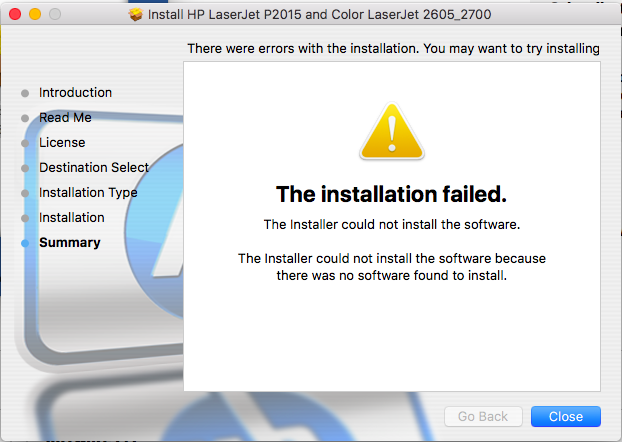Click the Read Me step bullet
Image resolution: width=622 pixels, height=442 pixels.
point(25,118)
